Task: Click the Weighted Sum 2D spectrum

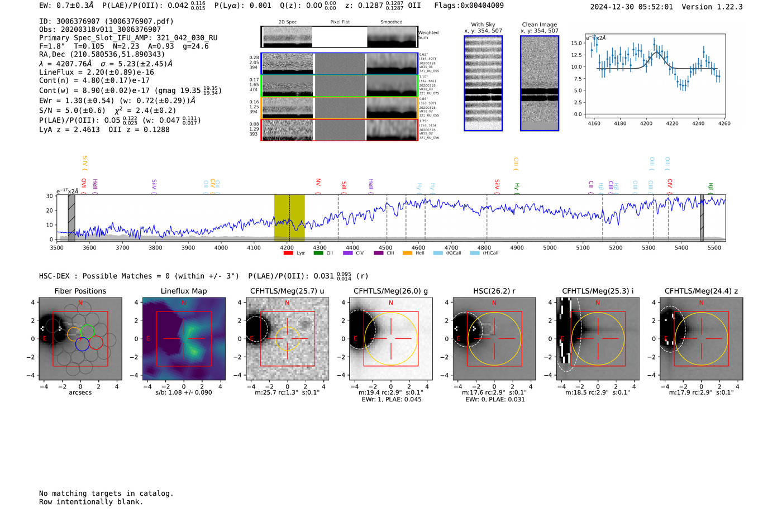Action: (339, 37)
